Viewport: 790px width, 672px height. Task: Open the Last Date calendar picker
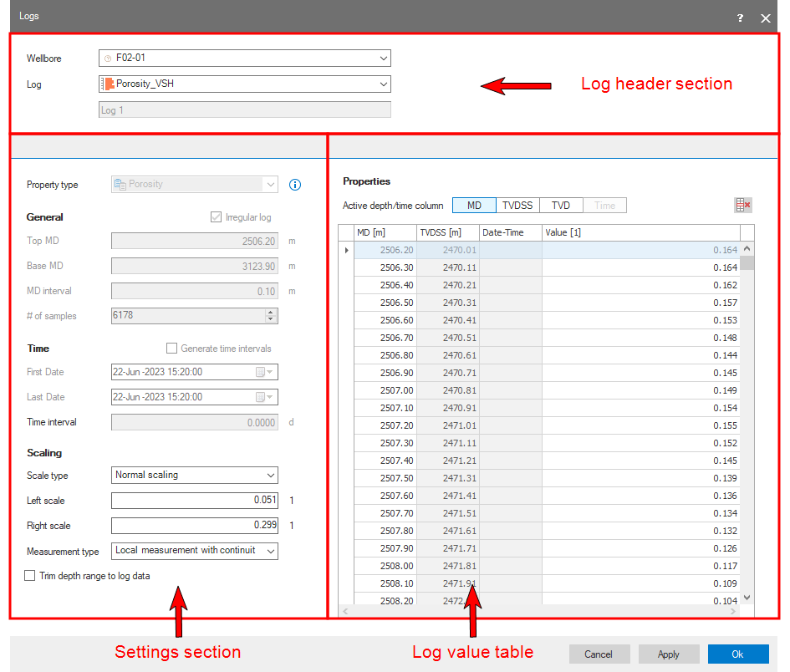264,398
